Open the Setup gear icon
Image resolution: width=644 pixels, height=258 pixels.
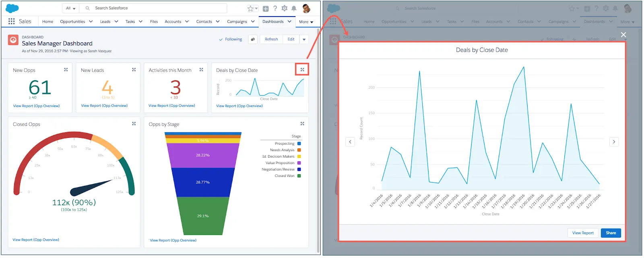coord(285,8)
